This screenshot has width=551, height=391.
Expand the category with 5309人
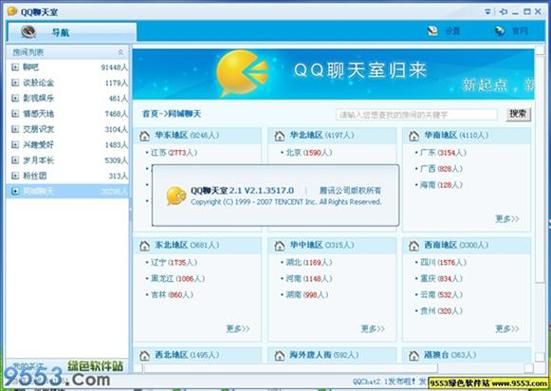[15, 160]
